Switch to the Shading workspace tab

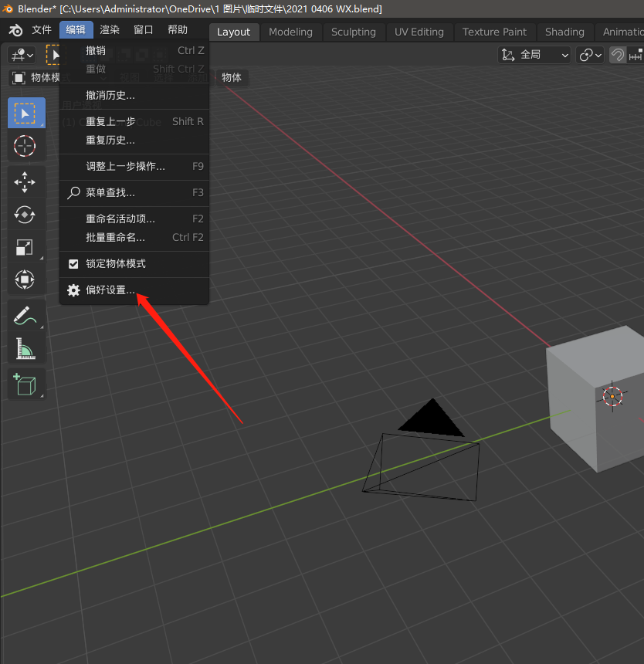click(x=564, y=32)
